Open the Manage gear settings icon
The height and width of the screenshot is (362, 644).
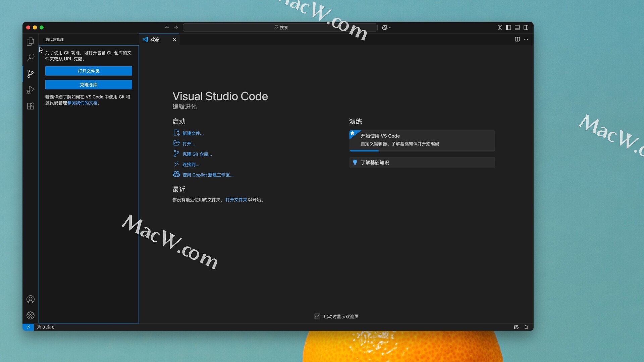click(31, 315)
